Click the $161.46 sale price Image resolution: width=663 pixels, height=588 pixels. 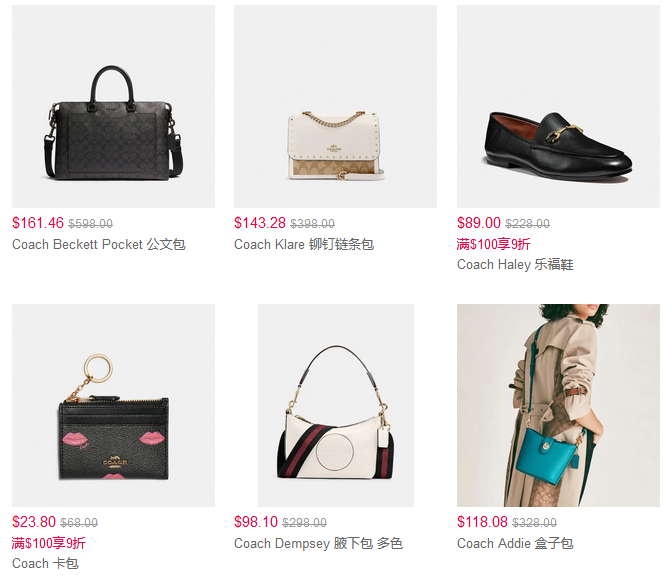(x=38, y=223)
